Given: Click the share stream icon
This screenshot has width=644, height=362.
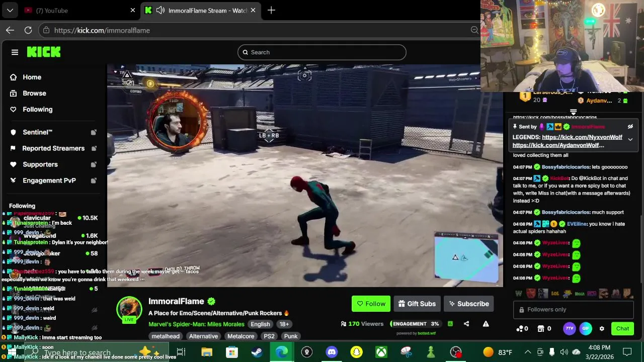Looking at the screenshot, I should tap(466, 324).
